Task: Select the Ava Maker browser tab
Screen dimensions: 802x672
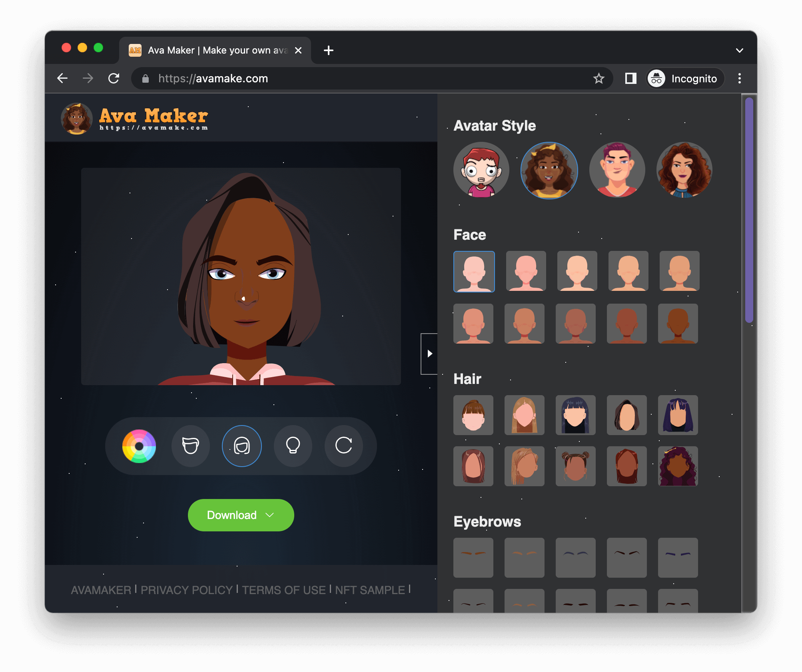Action: [215, 50]
